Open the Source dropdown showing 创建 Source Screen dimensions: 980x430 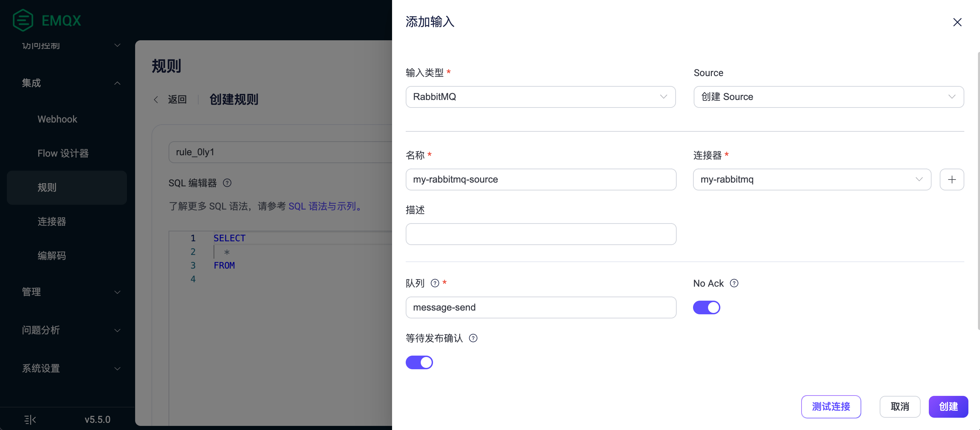pyautogui.click(x=828, y=97)
